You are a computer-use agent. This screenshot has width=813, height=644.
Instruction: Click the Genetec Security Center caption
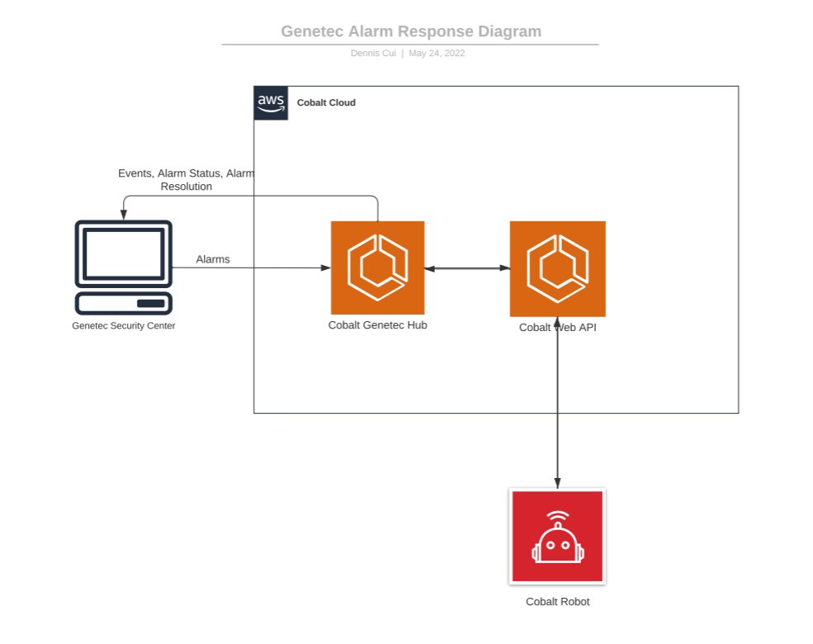click(x=124, y=325)
